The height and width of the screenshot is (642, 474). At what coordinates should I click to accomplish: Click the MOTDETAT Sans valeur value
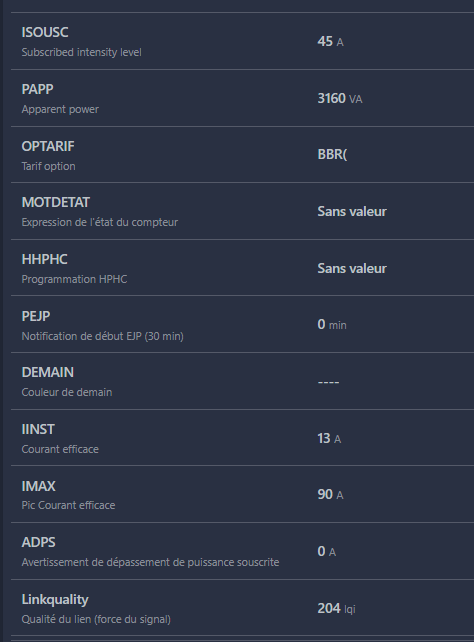(x=352, y=211)
